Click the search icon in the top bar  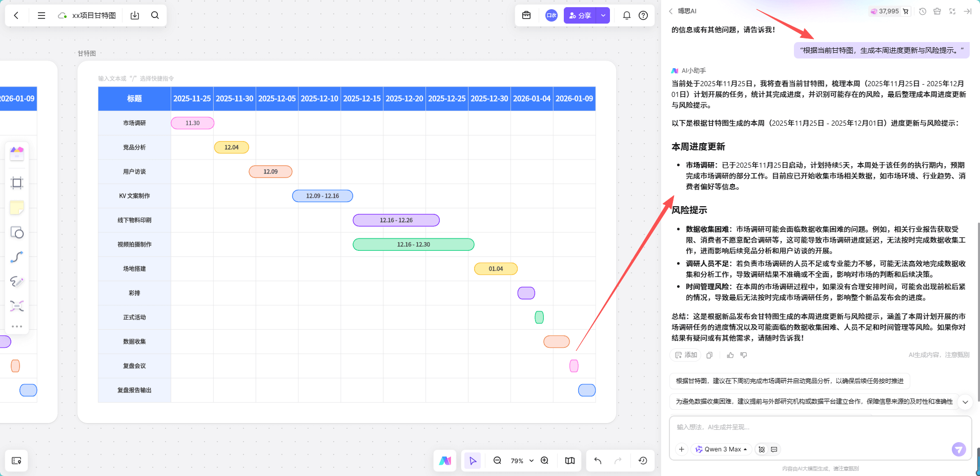[x=155, y=15]
